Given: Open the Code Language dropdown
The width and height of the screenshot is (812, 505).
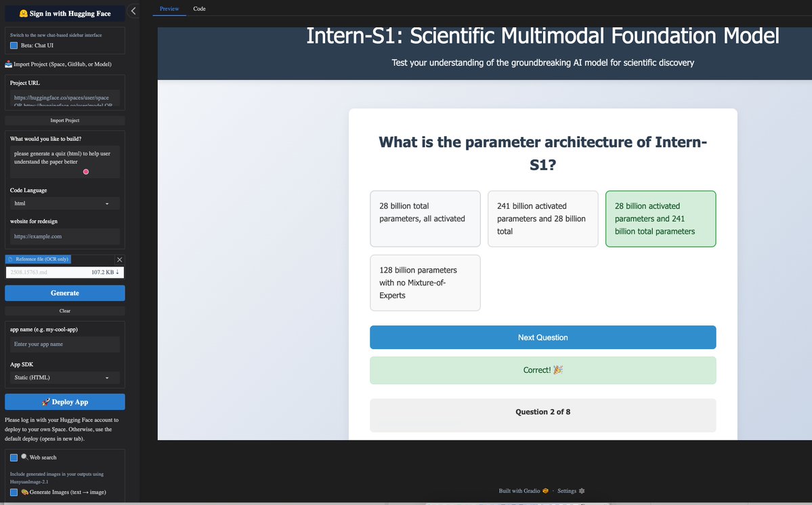Looking at the screenshot, I should [65, 203].
